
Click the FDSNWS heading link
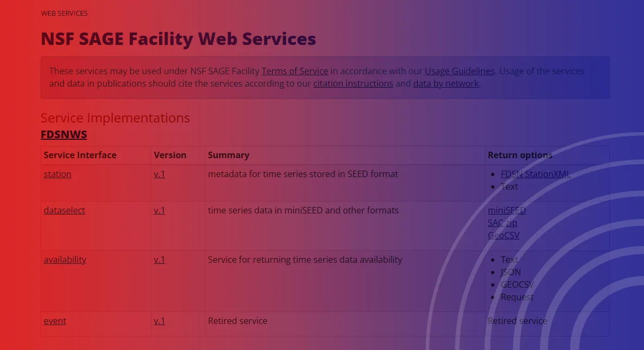click(x=63, y=134)
